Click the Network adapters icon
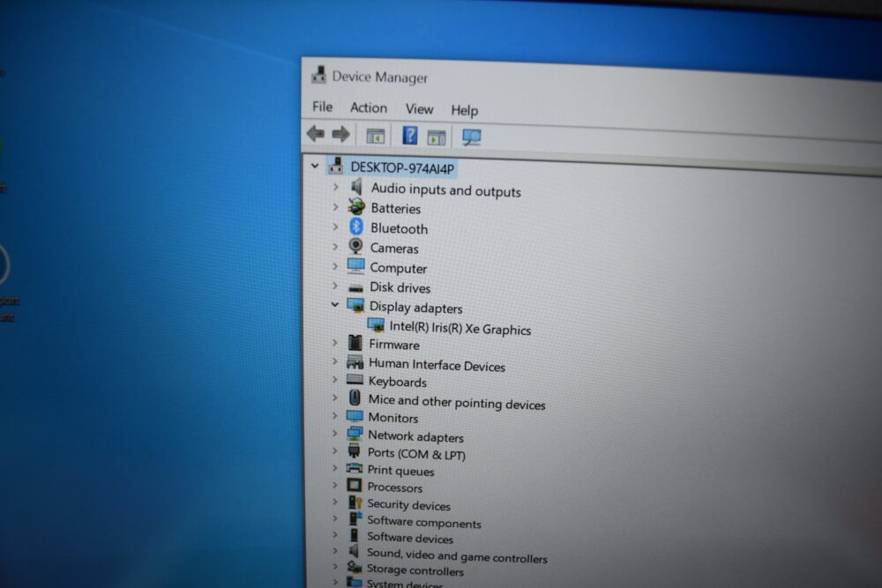This screenshot has width=882, height=588. [x=355, y=434]
